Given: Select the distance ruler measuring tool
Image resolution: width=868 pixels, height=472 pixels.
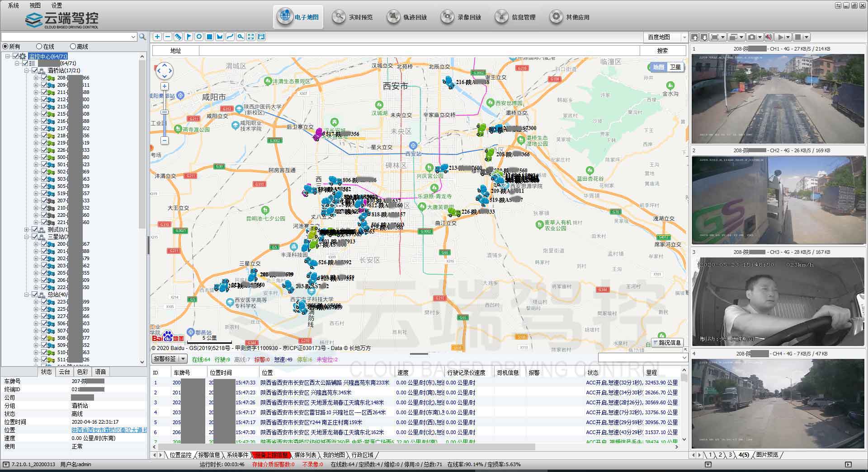Looking at the screenshot, I should point(178,37).
